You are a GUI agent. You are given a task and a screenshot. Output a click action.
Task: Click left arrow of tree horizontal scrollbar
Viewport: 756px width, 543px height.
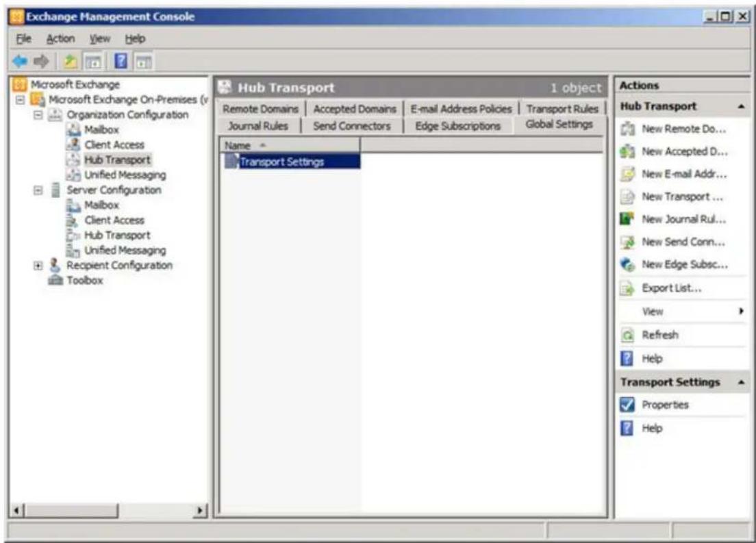17,510
